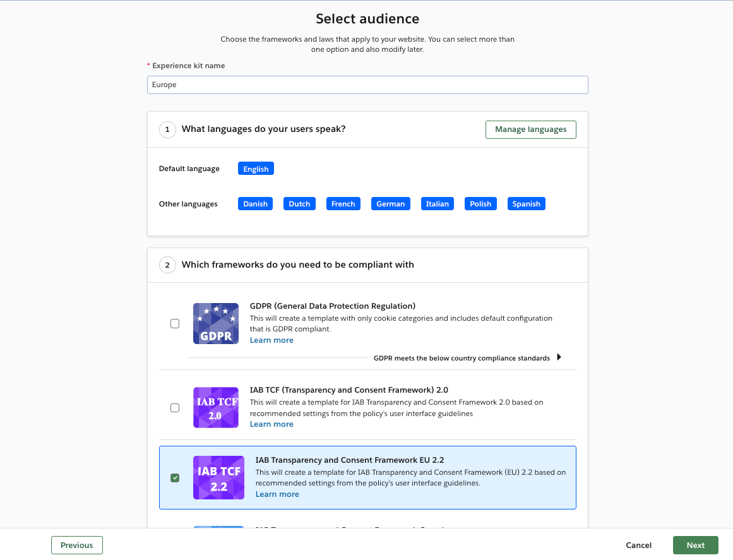Click the IAB TCF 2.0 logo tile
Image resolution: width=733 pixels, height=560 pixels.
tap(216, 407)
